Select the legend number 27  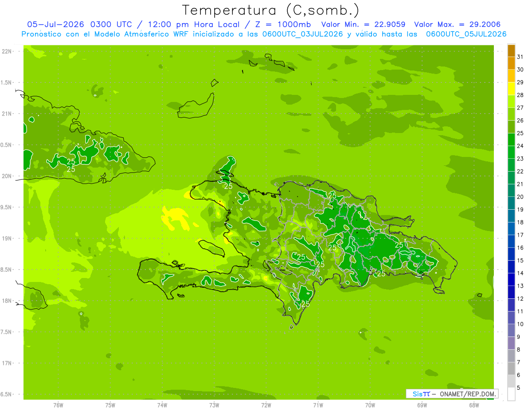pyautogui.click(x=520, y=108)
